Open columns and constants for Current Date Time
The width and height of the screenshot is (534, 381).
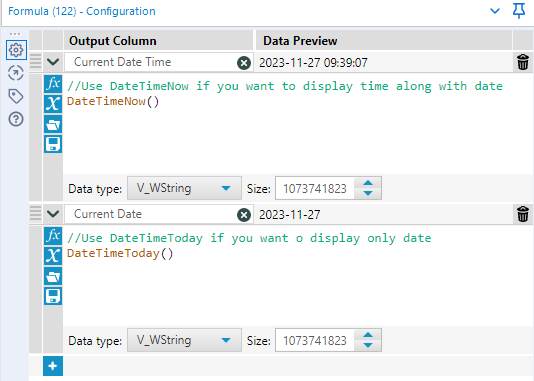(53, 104)
